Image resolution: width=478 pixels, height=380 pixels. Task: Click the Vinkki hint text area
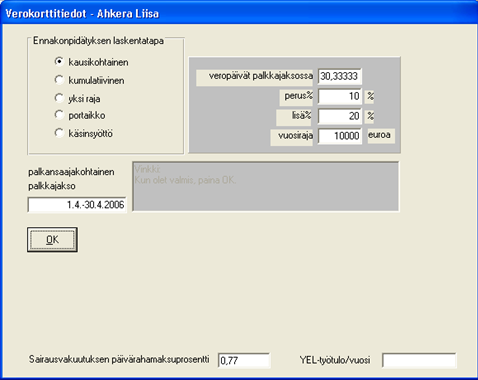[266, 187]
